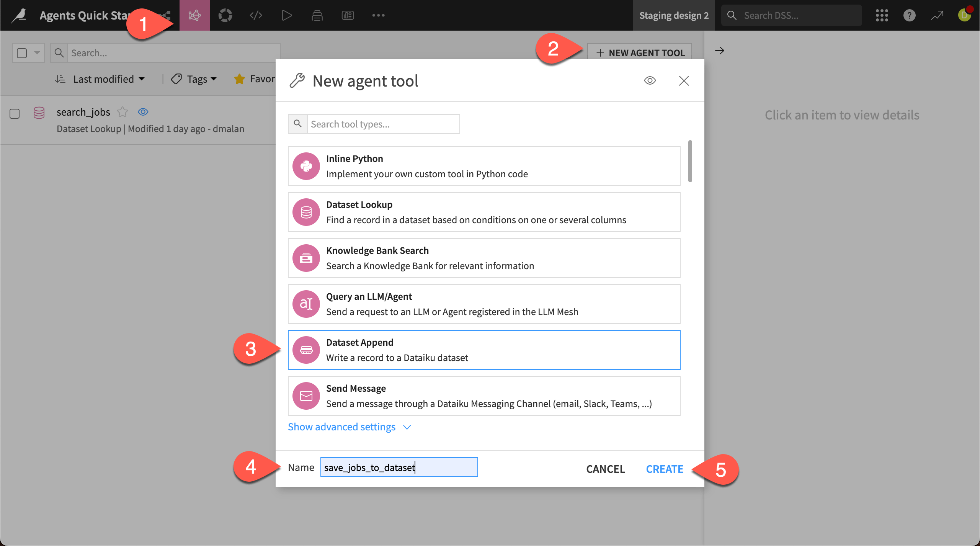Open the applications grid icon

[x=881, y=15]
